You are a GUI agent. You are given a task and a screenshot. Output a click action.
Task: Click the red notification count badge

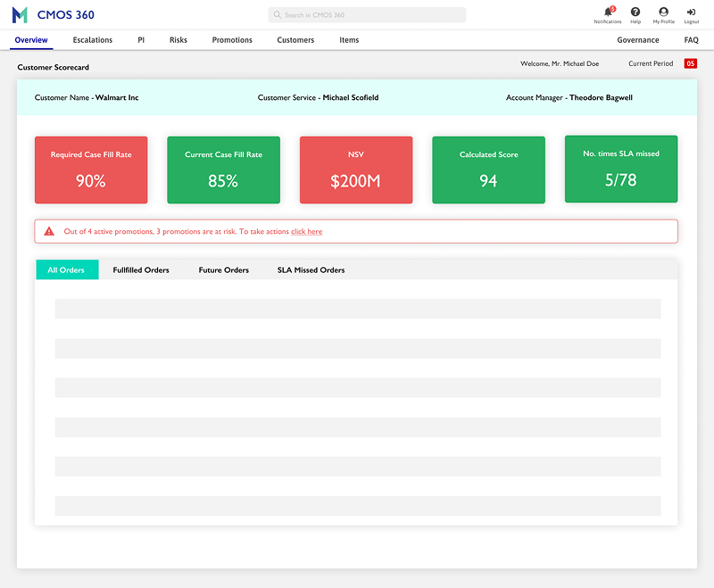(613, 9)
